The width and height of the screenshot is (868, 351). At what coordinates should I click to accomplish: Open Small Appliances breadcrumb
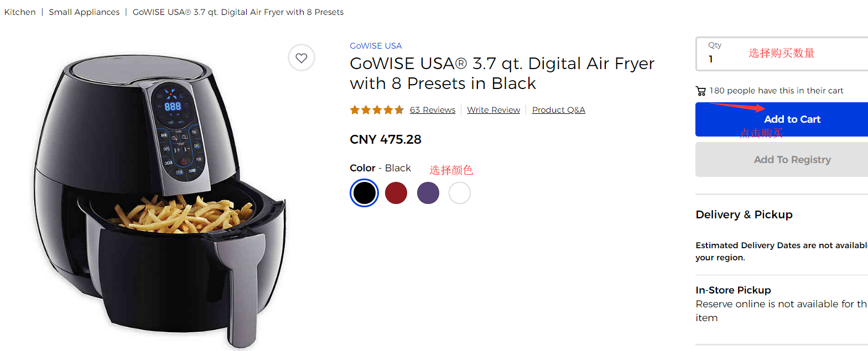(x=84, y=12)
